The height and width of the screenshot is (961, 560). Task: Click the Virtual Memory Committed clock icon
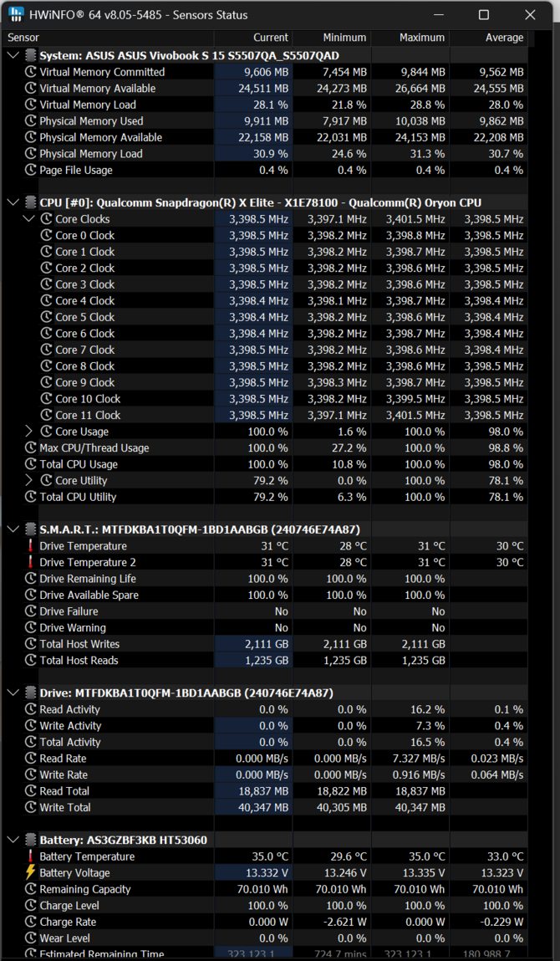pos(31,72)
